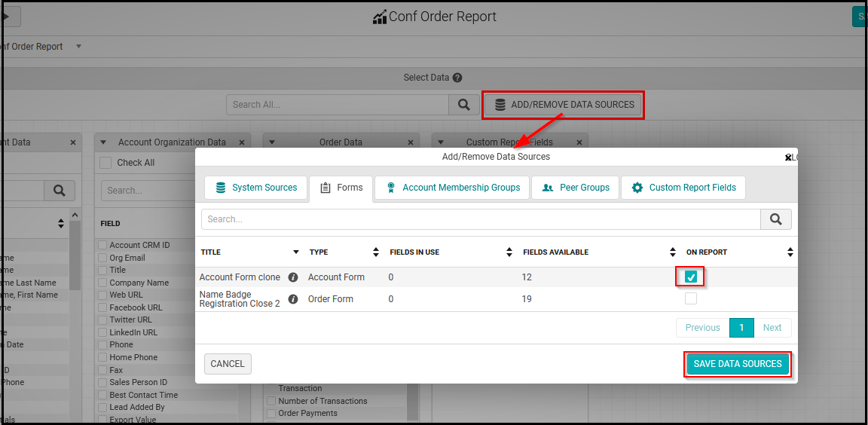Click the Order Data panel scrollbar
868x425 pixels.
coord(413,402)
